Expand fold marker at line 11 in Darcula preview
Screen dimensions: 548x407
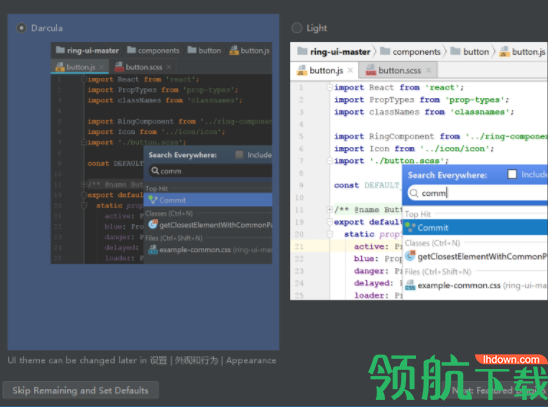84,184
